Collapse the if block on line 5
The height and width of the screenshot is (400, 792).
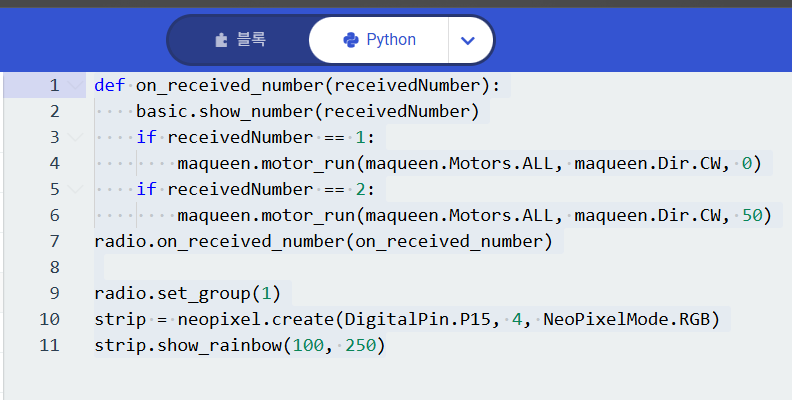point(76,189)
